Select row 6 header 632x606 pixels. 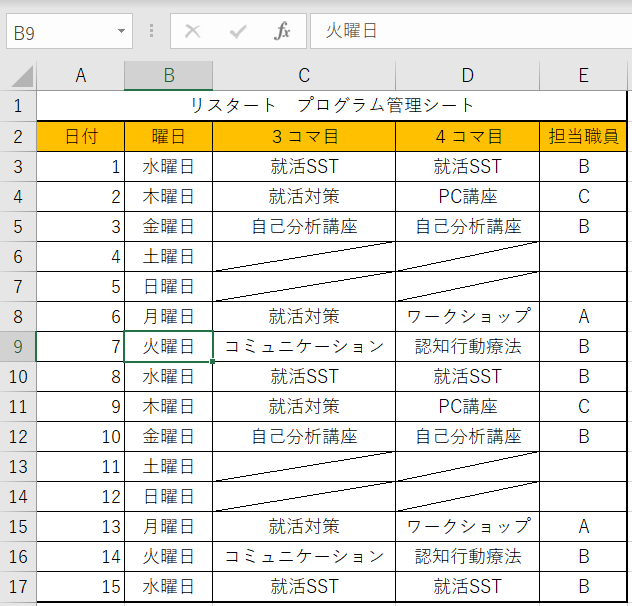(18, 257)
